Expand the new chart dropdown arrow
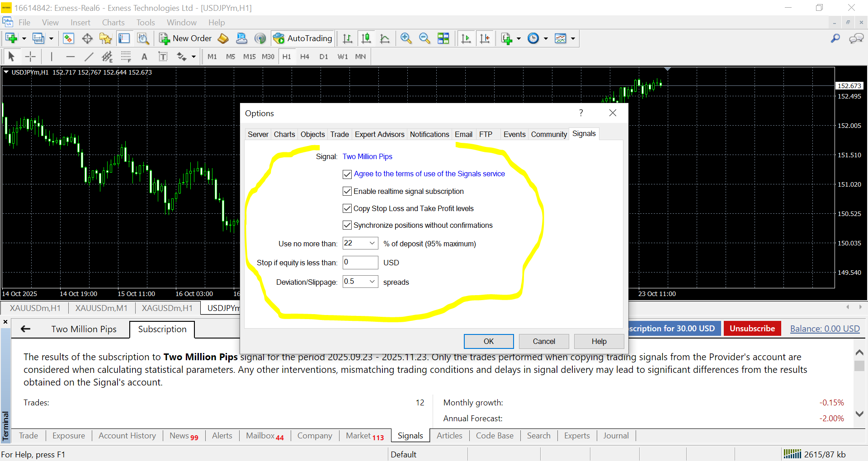Viewport: 868px width, 461px height. (24, 38)
